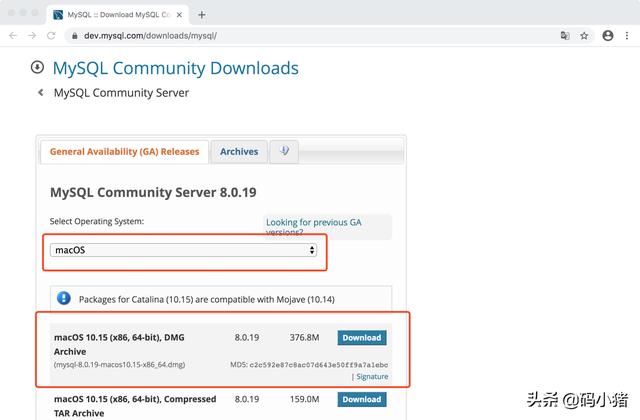640x420 pixels.
Task: Click the browser back arrow
Action: point(13,36)
